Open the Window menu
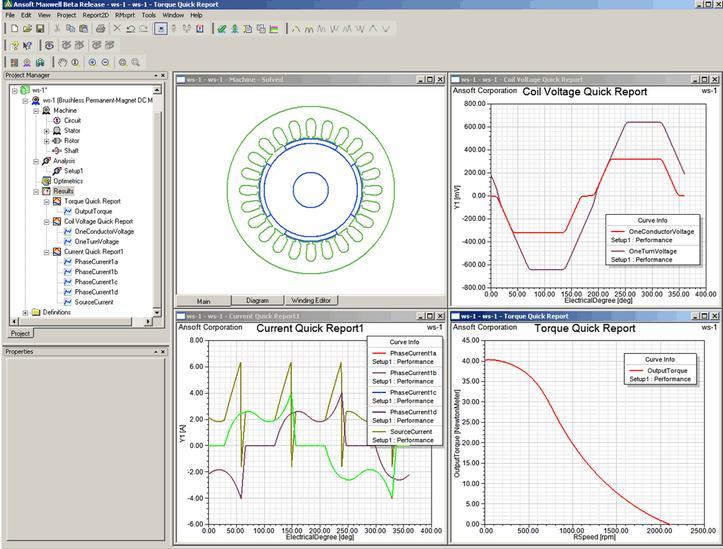The width and height of the screenshot is (723, 549). click(x=173, y=15)
